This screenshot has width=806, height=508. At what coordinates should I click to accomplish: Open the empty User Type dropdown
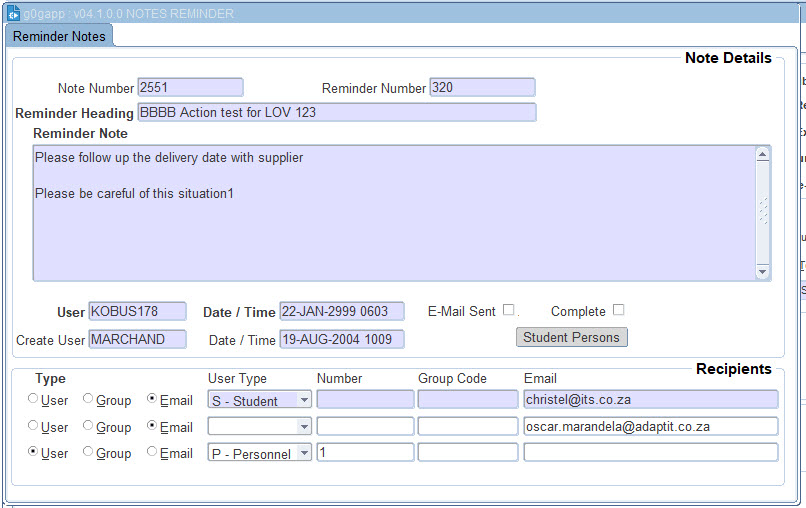pos(304,427)
